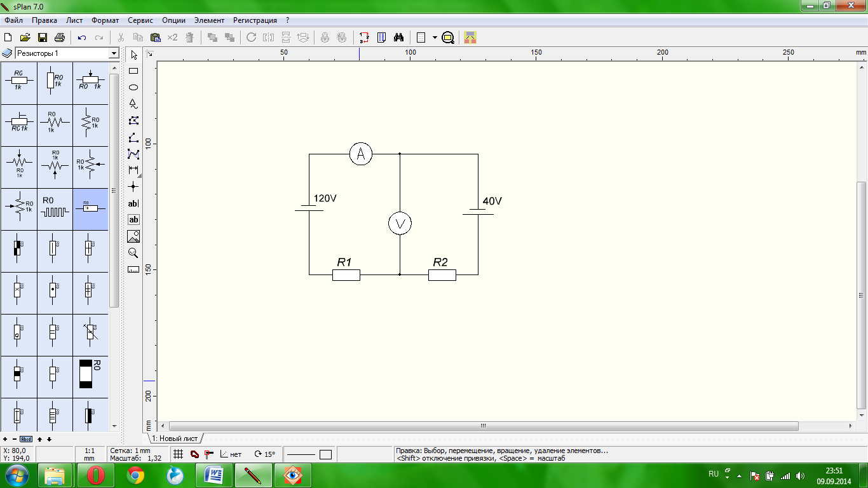Open the ? help menu
Image resolution: width=868 pixels, height=488 pixels.
(287, 20)
